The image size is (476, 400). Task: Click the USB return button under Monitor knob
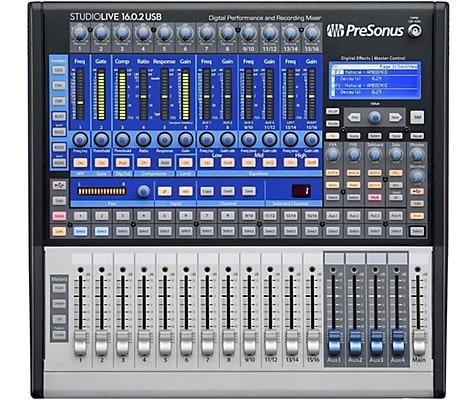pos(417,191)
